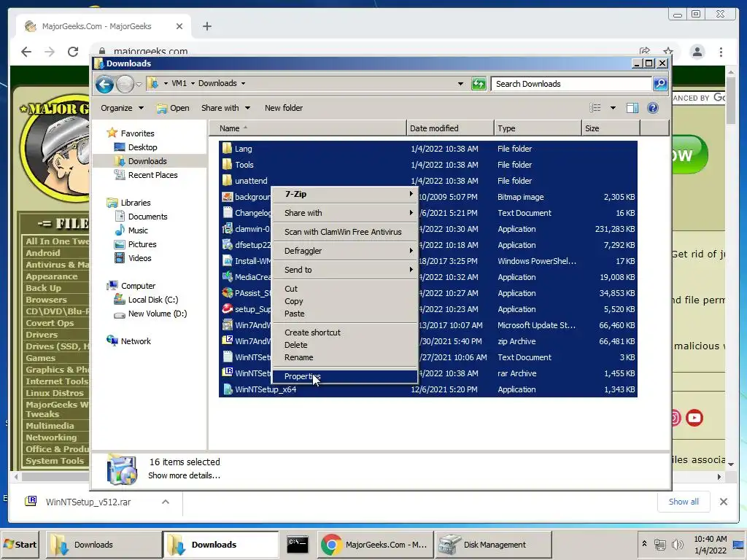
Task: Click Show all downloads button
Action: pyautogui.click(x=684, y=502)
